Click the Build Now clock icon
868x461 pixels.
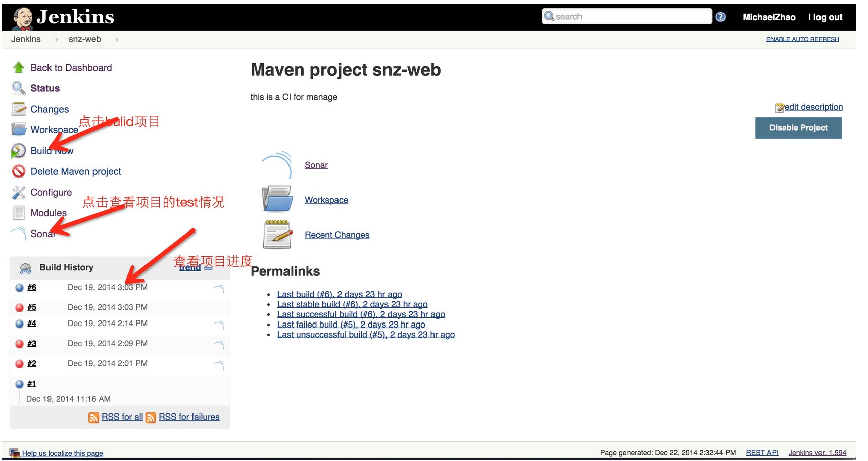pos(18,151)
